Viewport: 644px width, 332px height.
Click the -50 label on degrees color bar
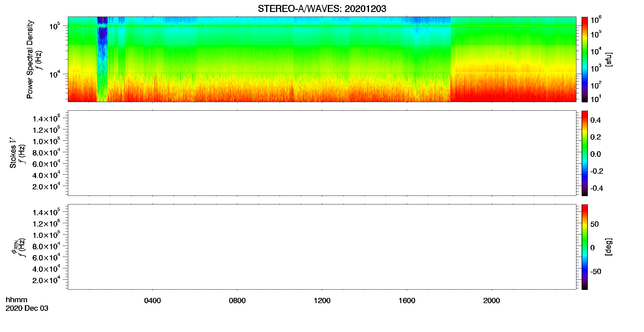coord(596,272)
